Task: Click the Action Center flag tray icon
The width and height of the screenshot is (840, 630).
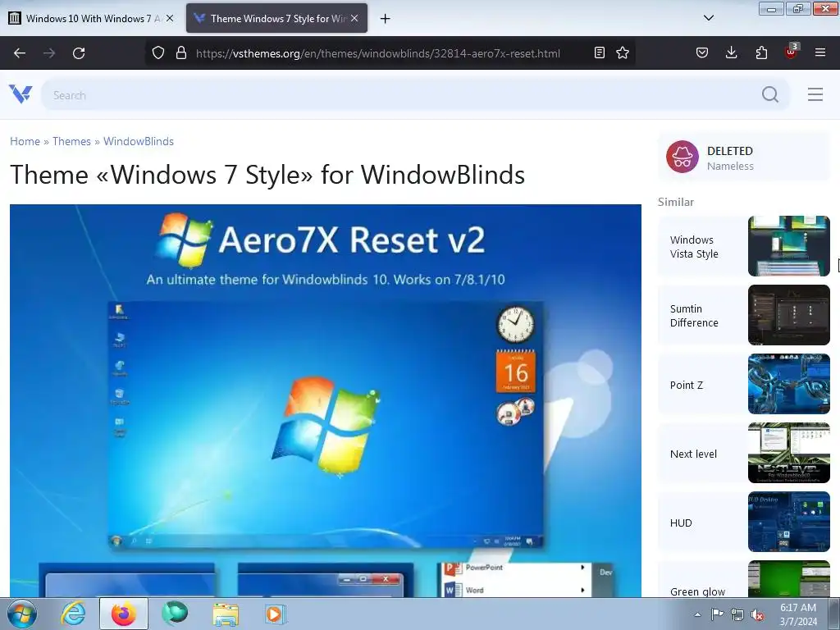Action: 717,614
